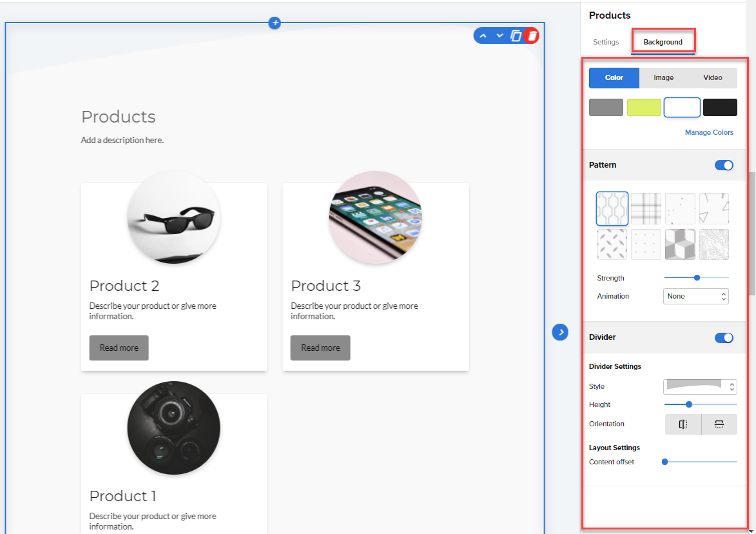Click the camera lenses product image
Image resolution: width=756 pixels, height=534 pixels.
coord(173,428)
